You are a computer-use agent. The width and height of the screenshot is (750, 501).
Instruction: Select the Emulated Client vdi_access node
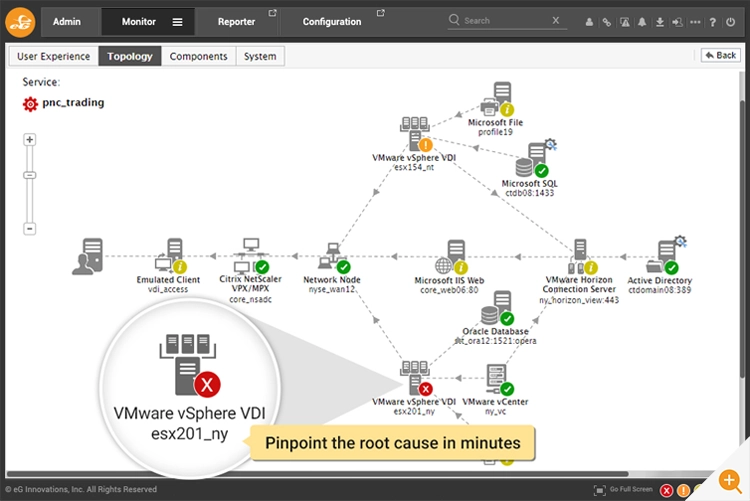click(169, 256)
